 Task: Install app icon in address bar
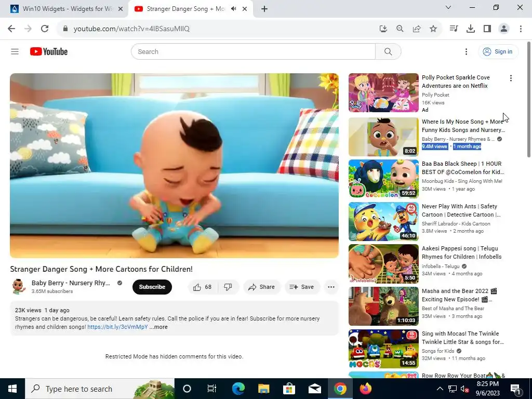point(383,29)
